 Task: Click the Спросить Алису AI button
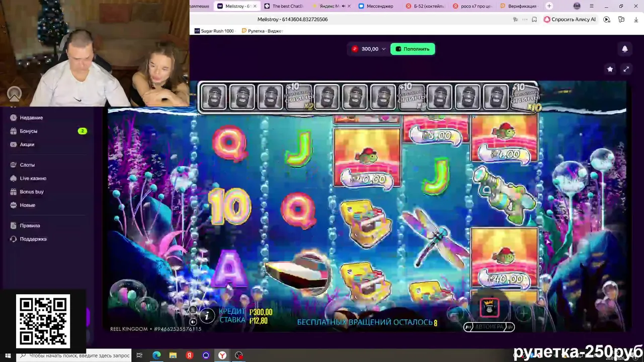(570, 20)
